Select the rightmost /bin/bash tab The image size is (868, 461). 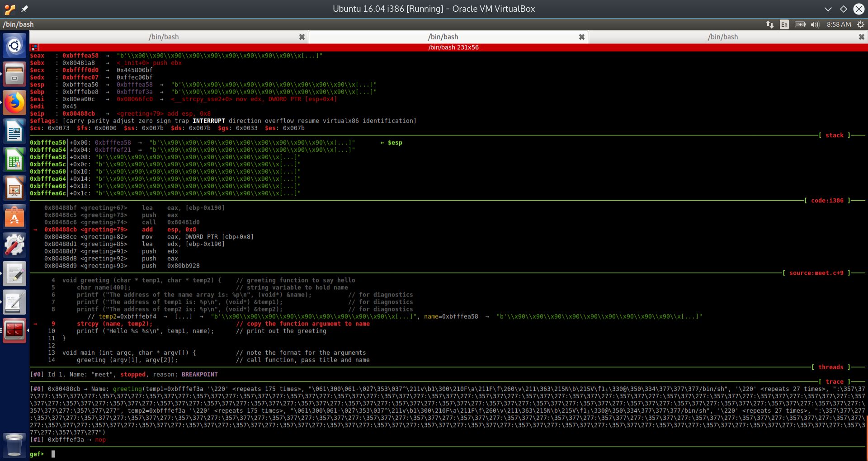[722, 37]
